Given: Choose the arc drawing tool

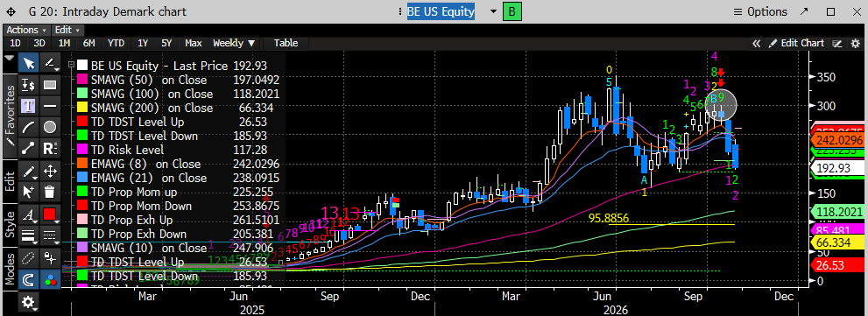Looking at the screenshot, I should pos(29,127).
